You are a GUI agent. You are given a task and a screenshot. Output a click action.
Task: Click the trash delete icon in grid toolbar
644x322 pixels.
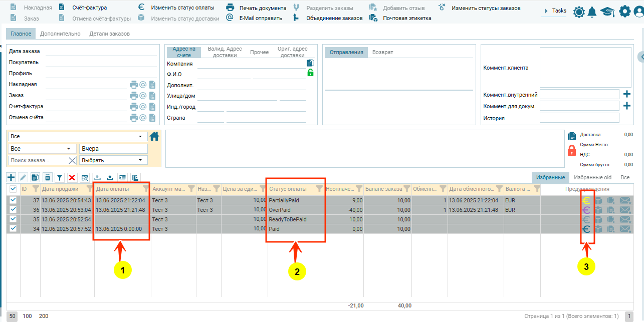coord(48,177)
